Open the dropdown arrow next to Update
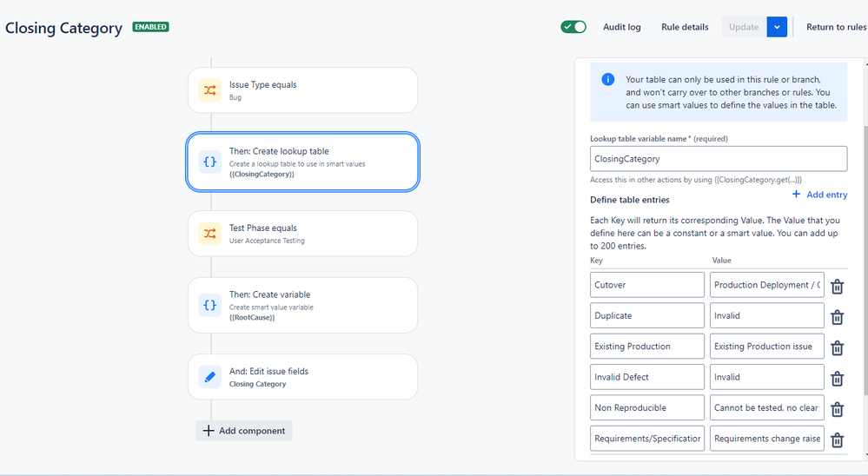 point(777,27)
